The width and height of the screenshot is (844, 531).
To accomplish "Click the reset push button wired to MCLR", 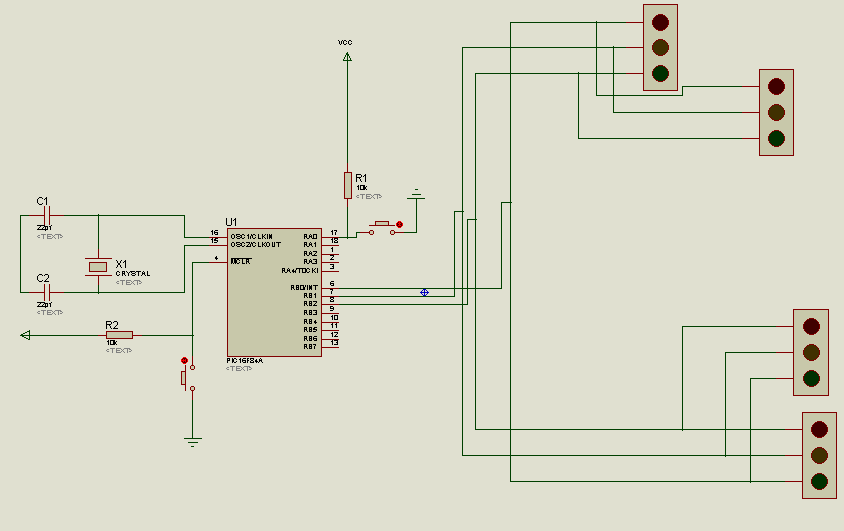I will pos(188,378).
